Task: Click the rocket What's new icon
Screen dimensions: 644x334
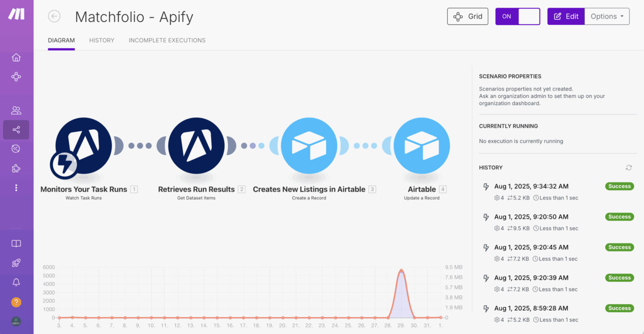Action: (x=16, y=263)
